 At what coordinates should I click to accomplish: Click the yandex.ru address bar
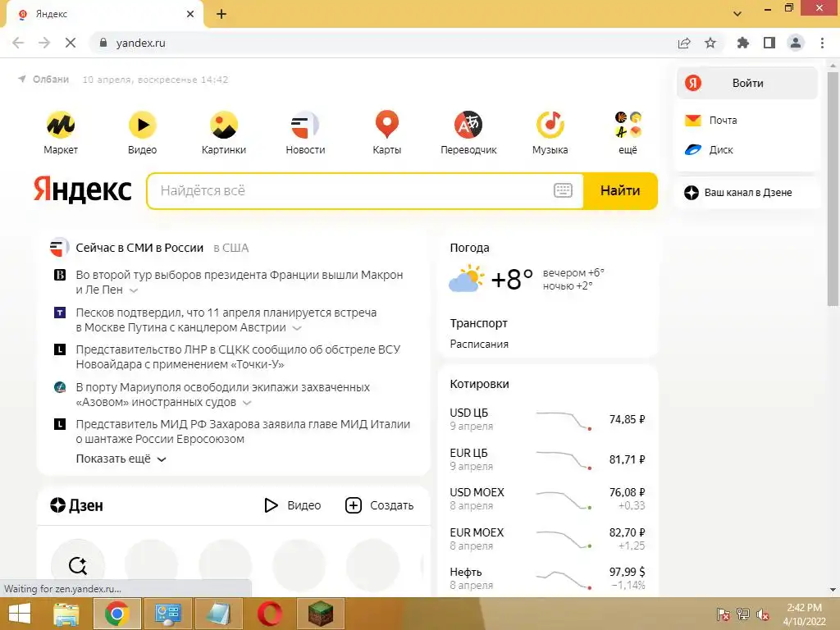pos(386,43)
